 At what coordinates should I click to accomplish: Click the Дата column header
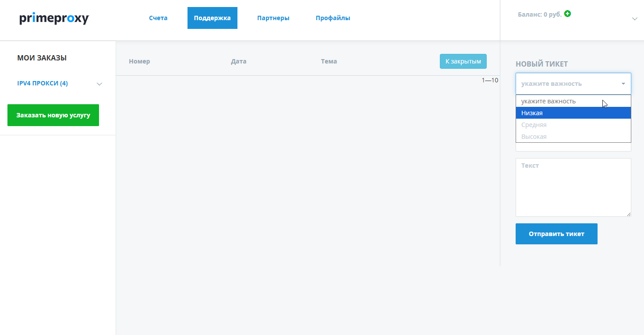(x=239, y=61)
